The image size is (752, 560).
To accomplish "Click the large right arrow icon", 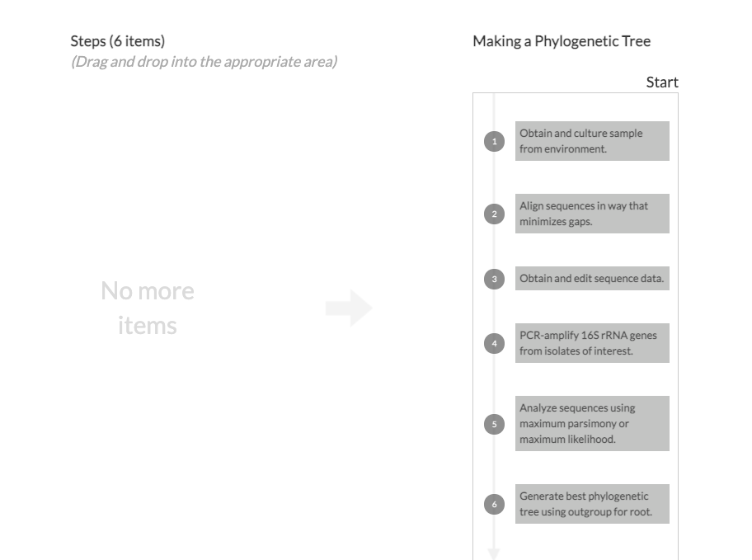I will (349, 308).
